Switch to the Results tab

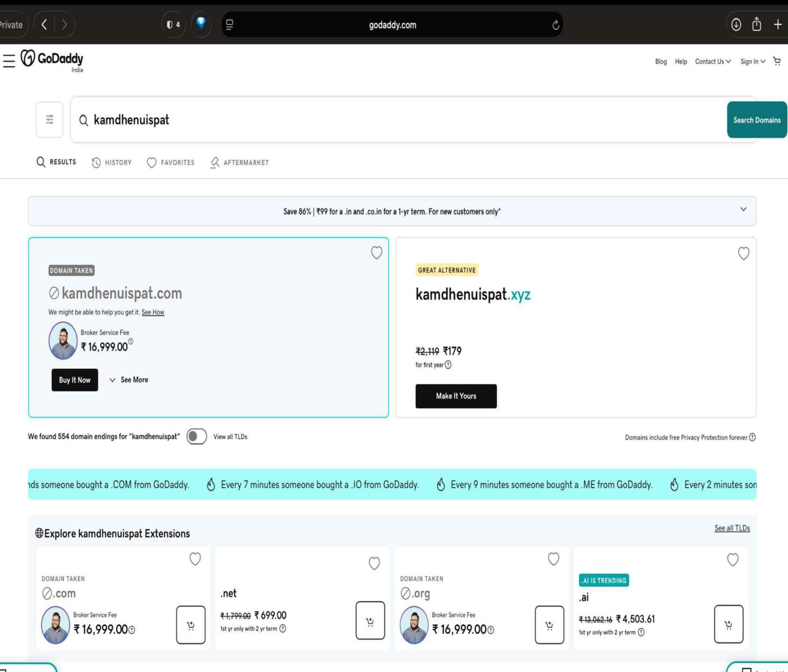click(56, 162)
